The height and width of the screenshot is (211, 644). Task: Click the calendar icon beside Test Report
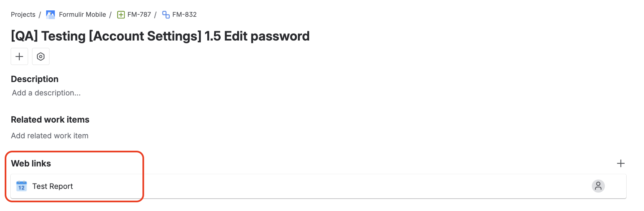click(22, 186)
